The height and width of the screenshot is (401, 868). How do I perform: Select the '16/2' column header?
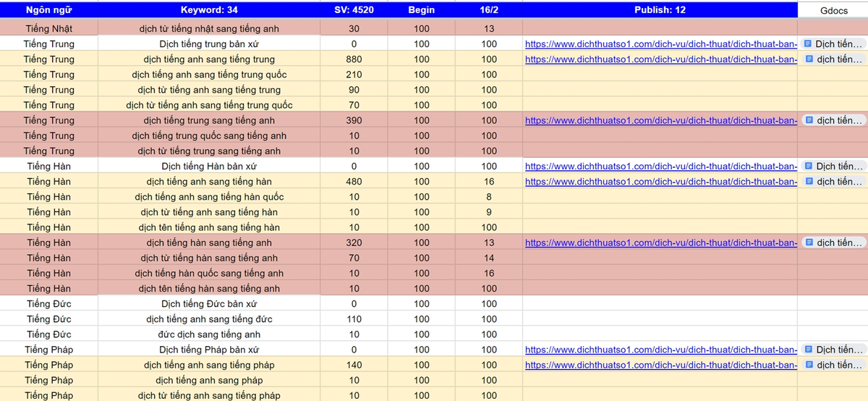tap(489, 11)
